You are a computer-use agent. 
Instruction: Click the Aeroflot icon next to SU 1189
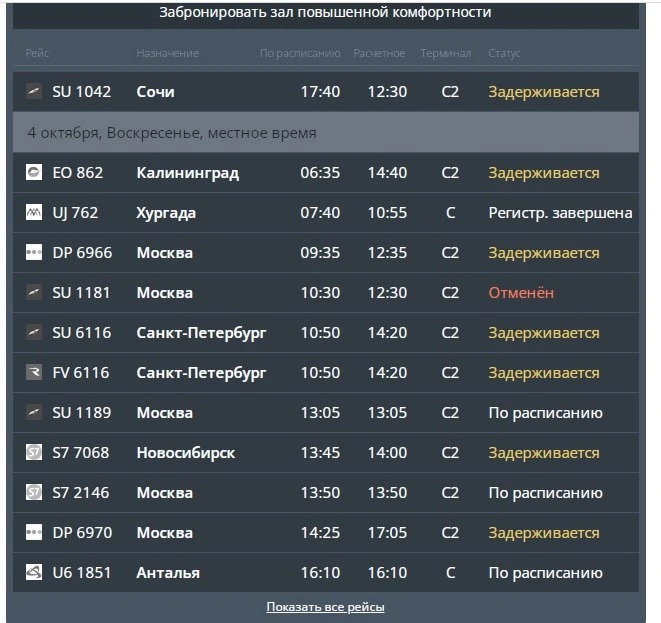coord(34,412)
